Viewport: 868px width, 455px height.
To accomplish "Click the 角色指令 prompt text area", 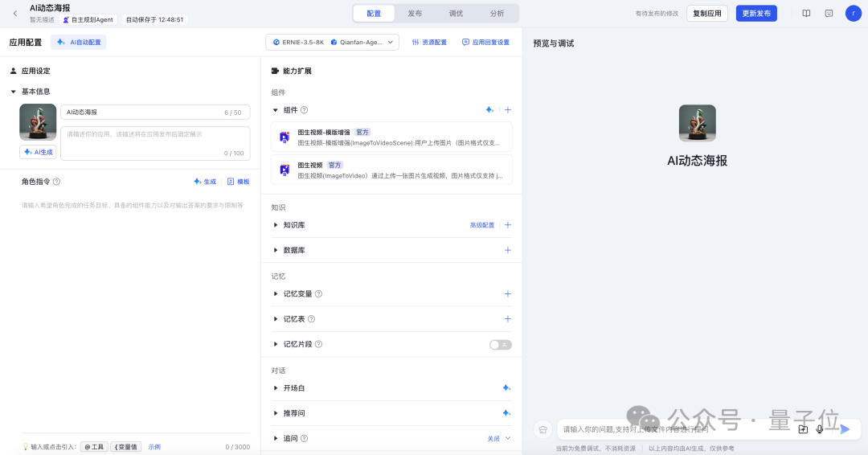I will pyautogui.click(x=136, y=315).
